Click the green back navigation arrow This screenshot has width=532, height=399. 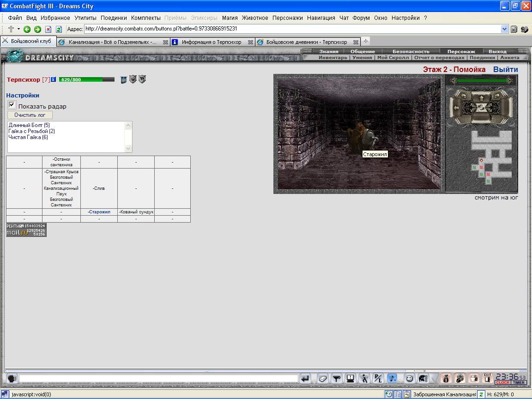coord(27,29)
